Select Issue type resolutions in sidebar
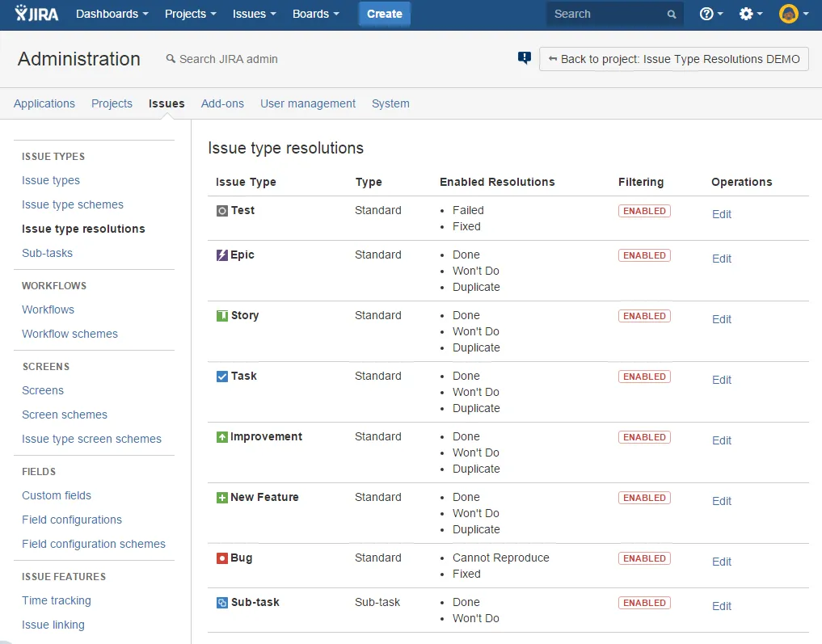 [83, 229]
